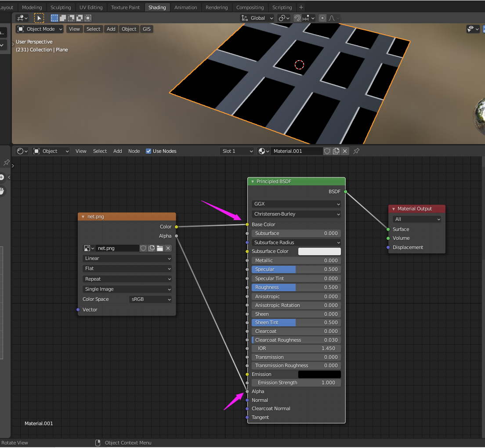This screenshot has width=485, height=448.
Task: Open the Slot 1 material slot dropdown
Action: click(237, 151)
